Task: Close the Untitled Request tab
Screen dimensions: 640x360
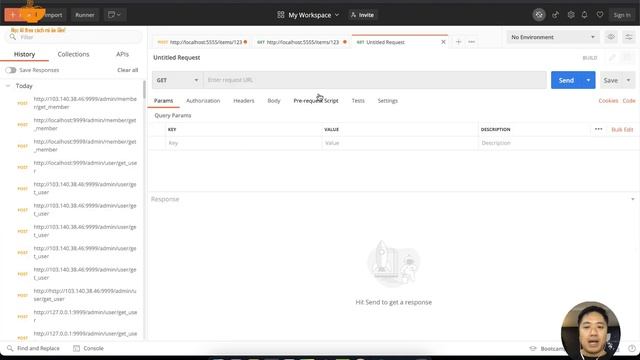Action: pos(443,42)
